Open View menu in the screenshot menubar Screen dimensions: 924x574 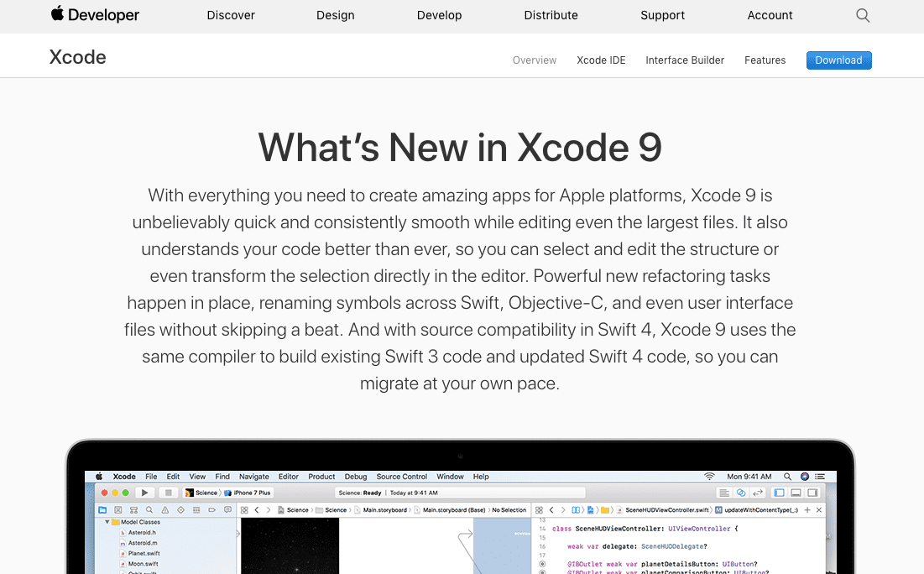coord(197,476)
